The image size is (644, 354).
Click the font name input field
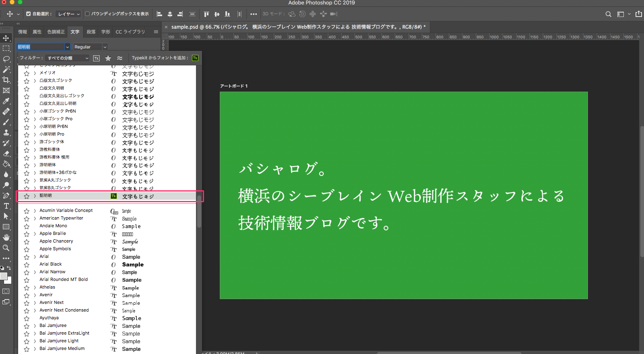click(40, 47)
